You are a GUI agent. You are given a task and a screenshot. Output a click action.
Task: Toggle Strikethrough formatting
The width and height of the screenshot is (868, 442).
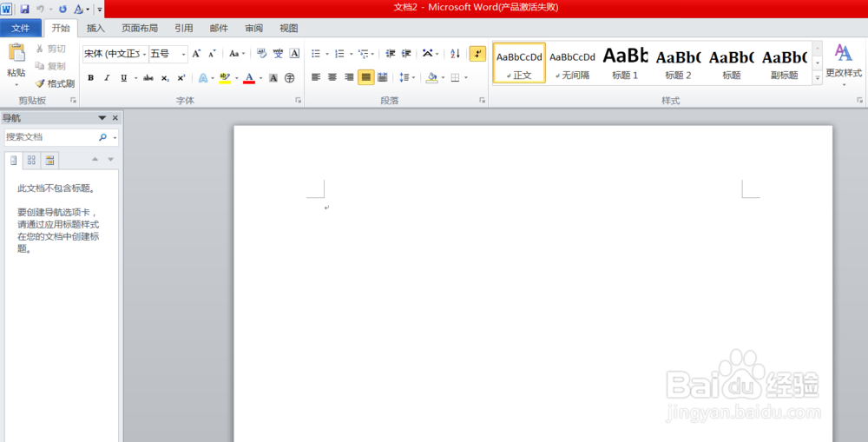tap(148, 78)
